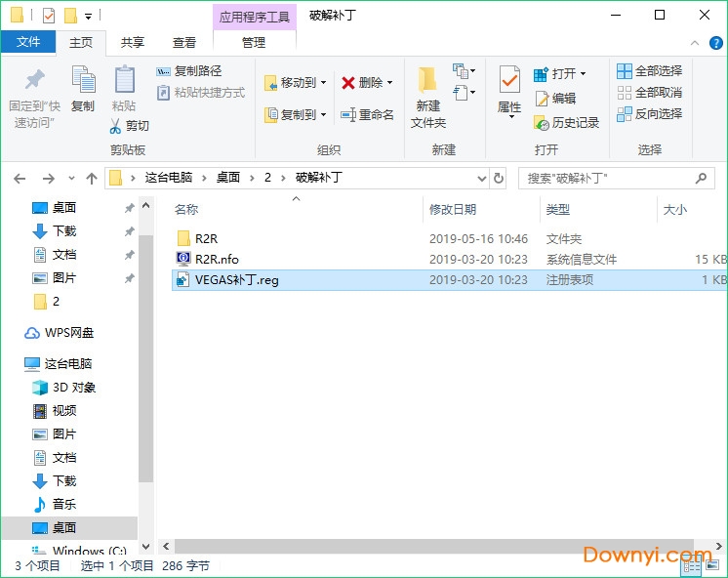Switch to the Home (主页) tab

pyautogui.click(x=81, y=43)
